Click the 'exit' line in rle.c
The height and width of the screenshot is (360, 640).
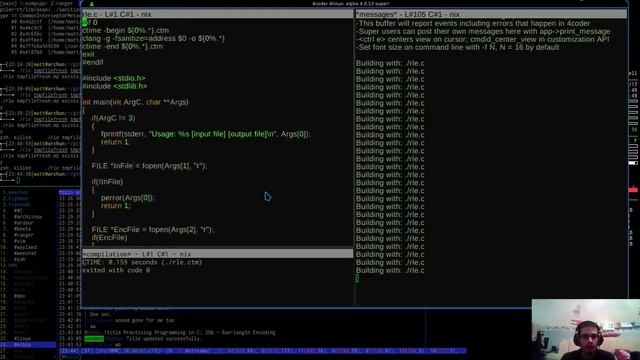tap(88, 54)
